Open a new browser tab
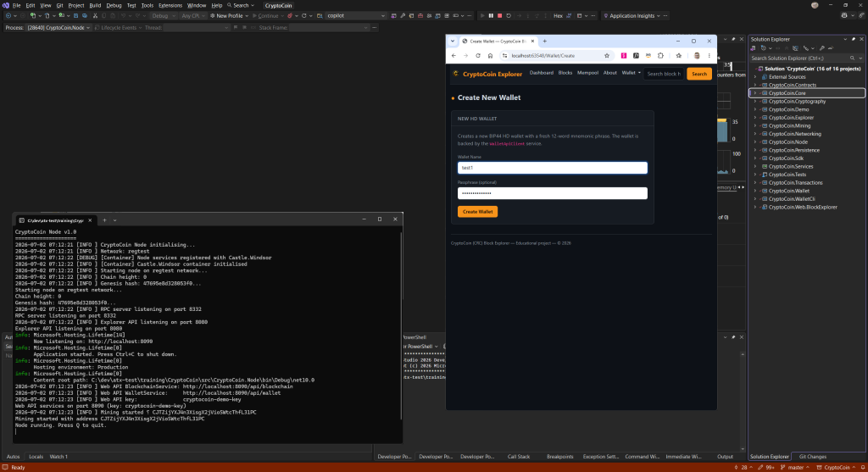Viewport: 868px width, 472px height. coord(545,41)
